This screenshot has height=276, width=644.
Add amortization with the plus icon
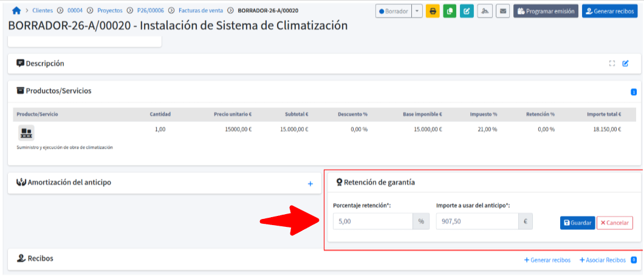(x=310, y=183)
